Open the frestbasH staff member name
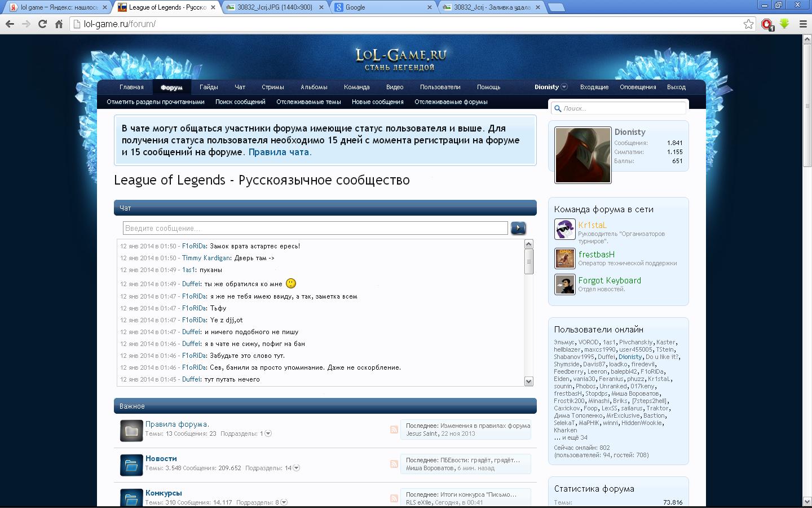Screen dimensions: 812x508 pyautogui.click(x=597, y=254)
